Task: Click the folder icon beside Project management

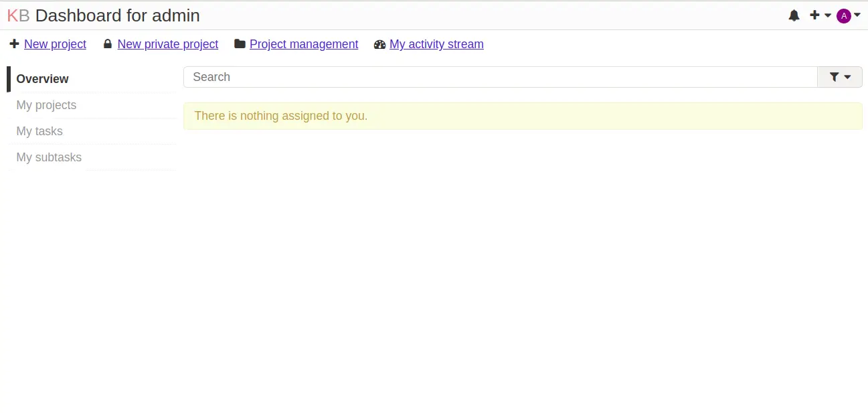Action: pos(240,44)
